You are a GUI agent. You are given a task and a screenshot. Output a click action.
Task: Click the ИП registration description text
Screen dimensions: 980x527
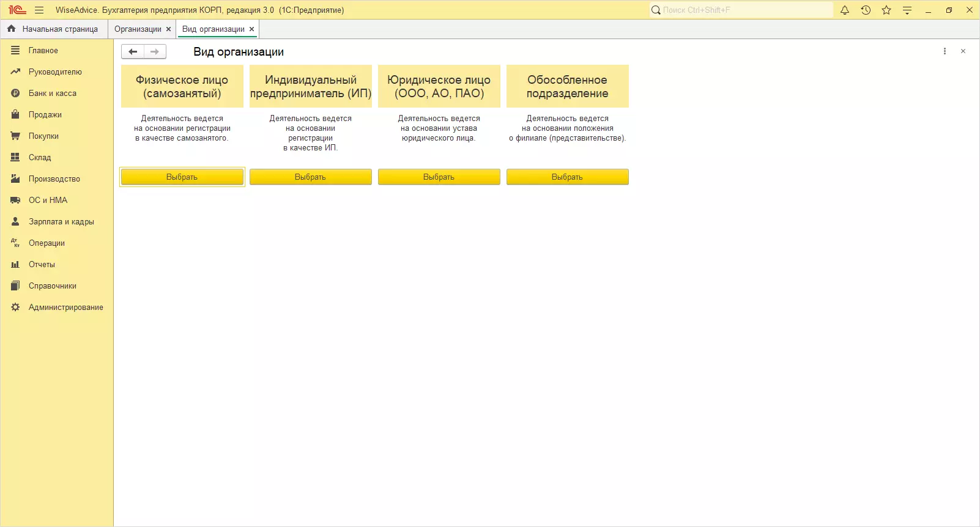pos(311,133)
